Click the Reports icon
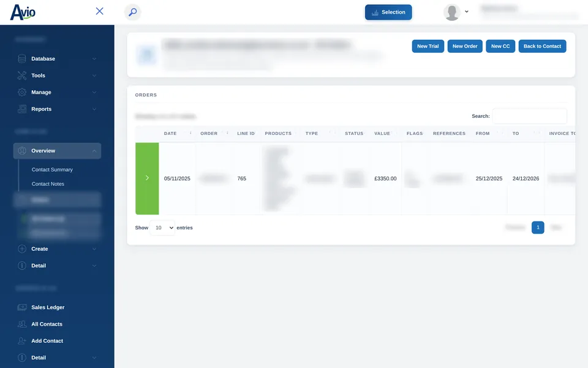Image resolution: width=588 pixels, height=368 pixels. 22,109
